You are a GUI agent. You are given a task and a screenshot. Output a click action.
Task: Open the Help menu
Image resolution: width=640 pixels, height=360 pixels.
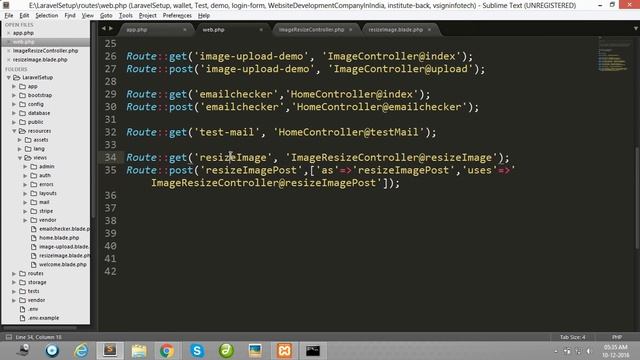(x=204, y=16)
